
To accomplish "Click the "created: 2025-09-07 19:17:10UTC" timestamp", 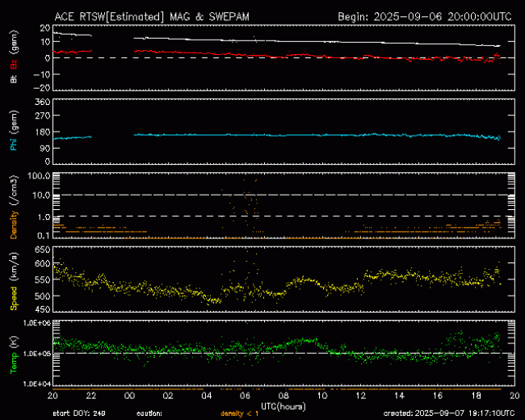I will pyautogui.click(x=448, y=414).
